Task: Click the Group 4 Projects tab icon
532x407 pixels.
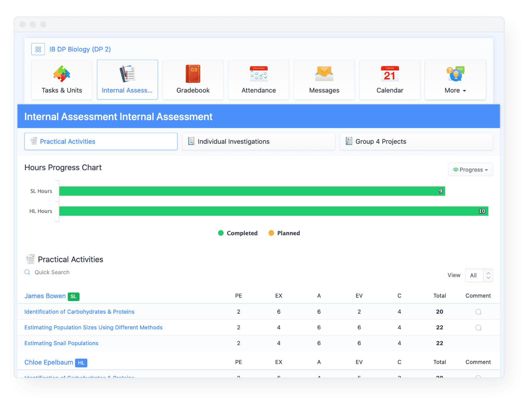Action: (x=349, y=141)
